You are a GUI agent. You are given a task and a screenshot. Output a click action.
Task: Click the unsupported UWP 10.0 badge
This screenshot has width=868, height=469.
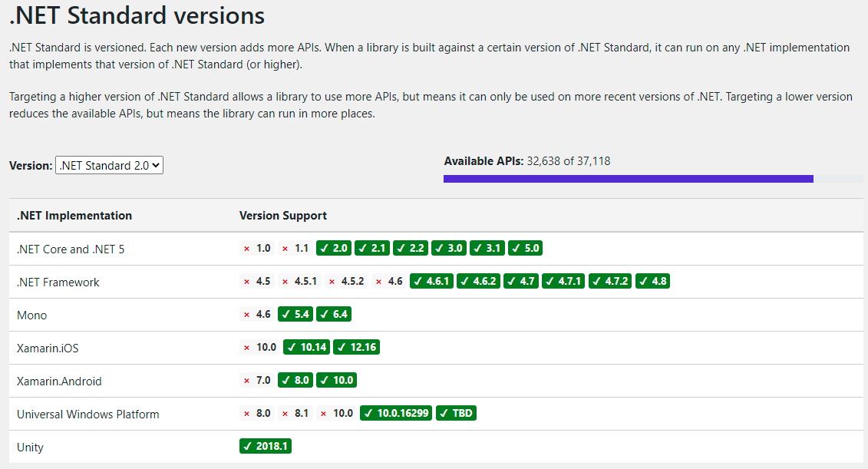tap(337, 413)
